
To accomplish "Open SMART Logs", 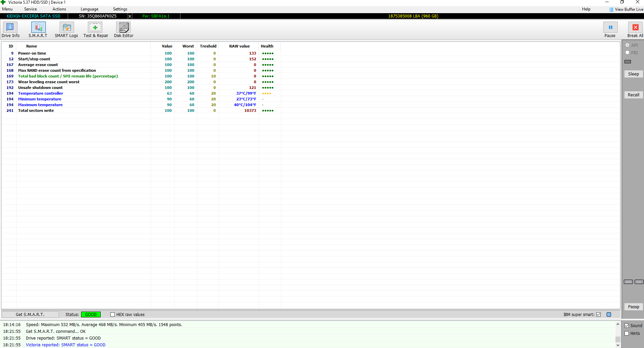I will [x=66, y=30].
